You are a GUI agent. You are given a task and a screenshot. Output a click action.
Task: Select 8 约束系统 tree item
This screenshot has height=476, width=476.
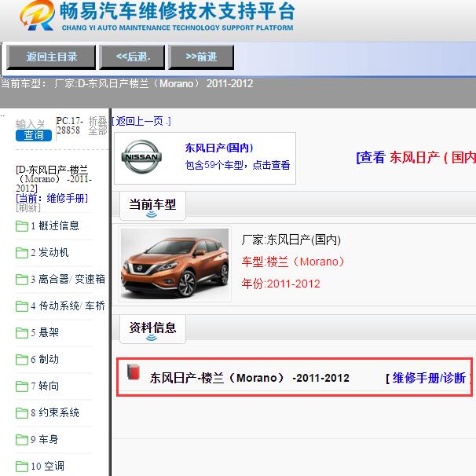[55, 413]
